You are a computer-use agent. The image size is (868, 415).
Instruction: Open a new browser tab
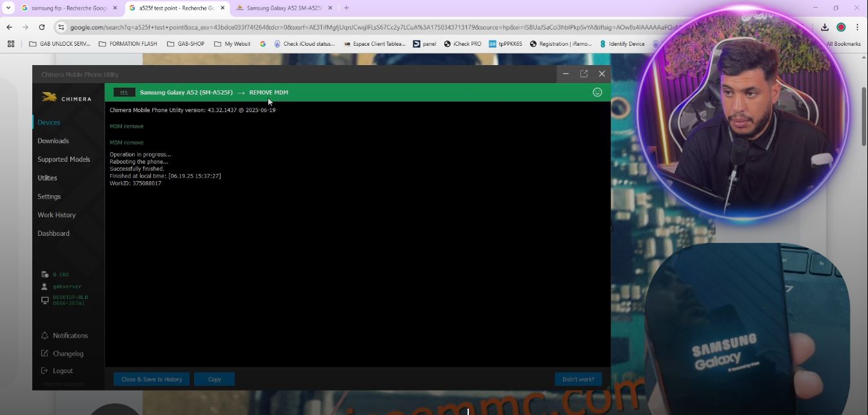click(346, 8)
